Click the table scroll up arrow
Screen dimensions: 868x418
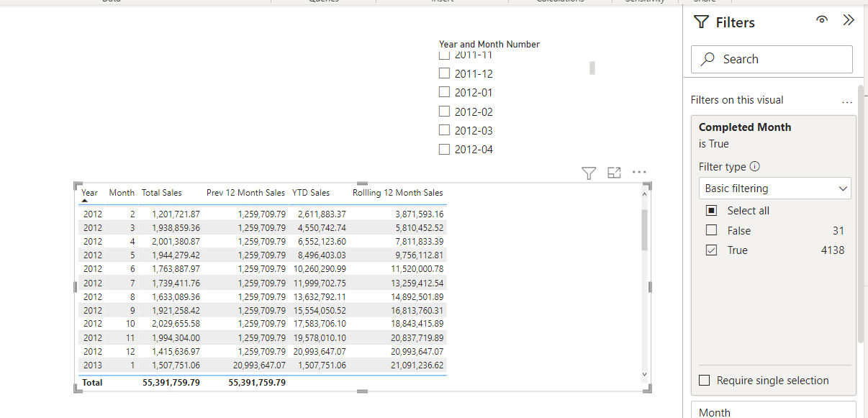point(644,194)
